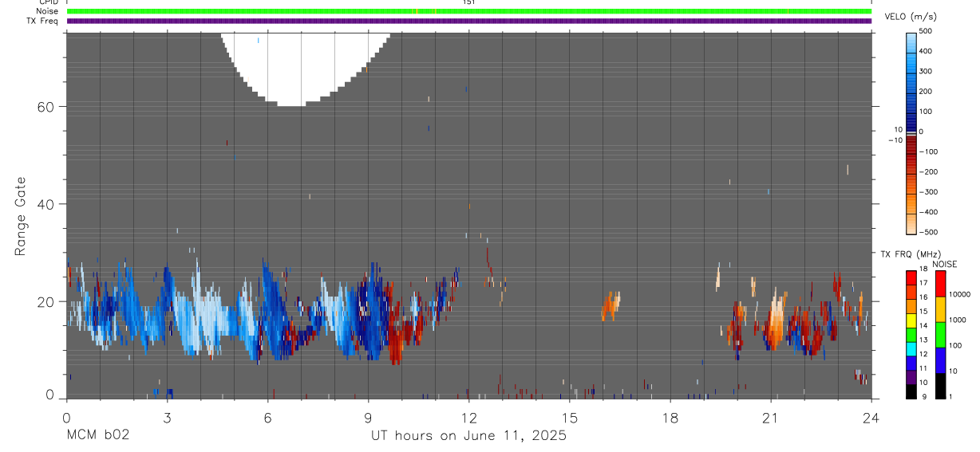
Task: Click the noise scale value 10000
Action: 961,294
